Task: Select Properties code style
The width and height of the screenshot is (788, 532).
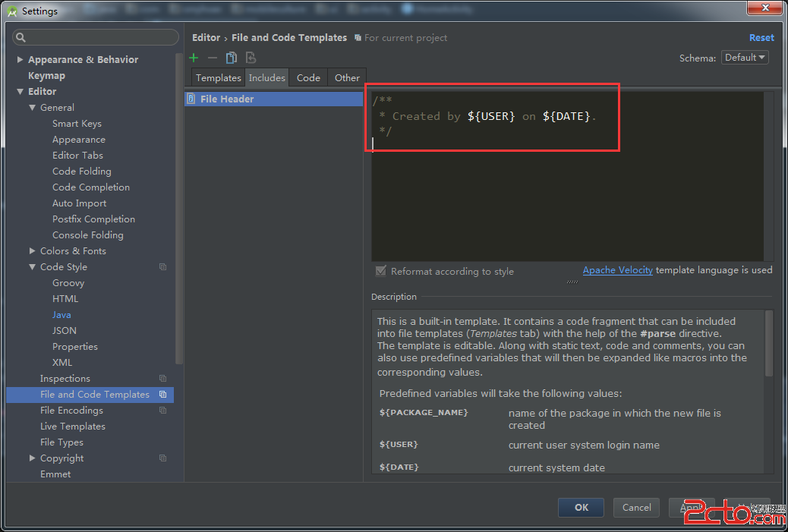Action: 75,347
